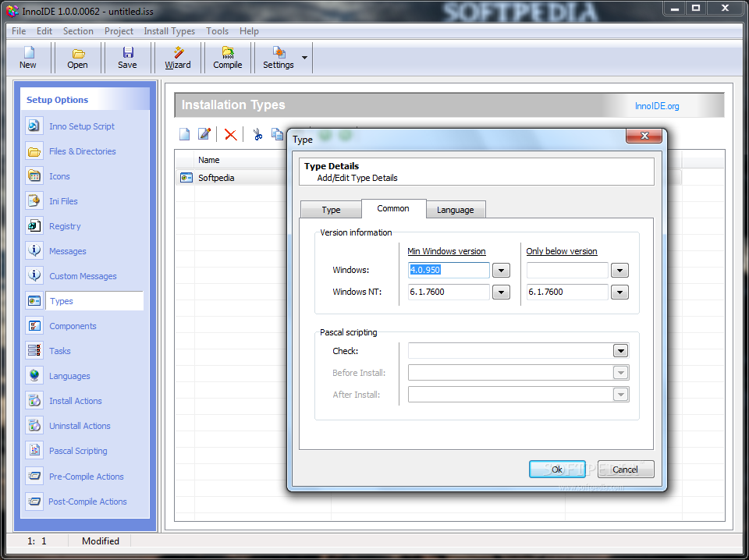Select the Types sidebar icon
Image resolution: width=749 pixels, height=560 pixels.
(x=34, y=301)
